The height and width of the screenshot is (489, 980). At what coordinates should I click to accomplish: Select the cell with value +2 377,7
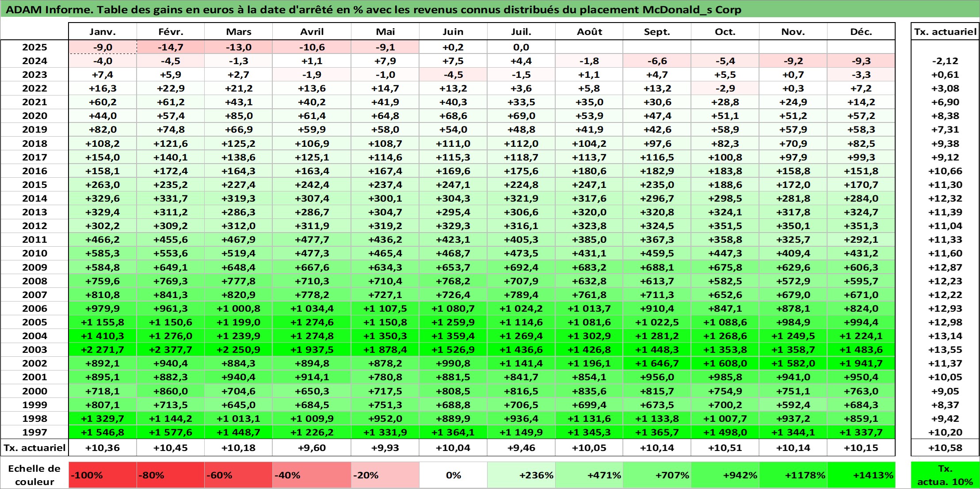point(171,350)
